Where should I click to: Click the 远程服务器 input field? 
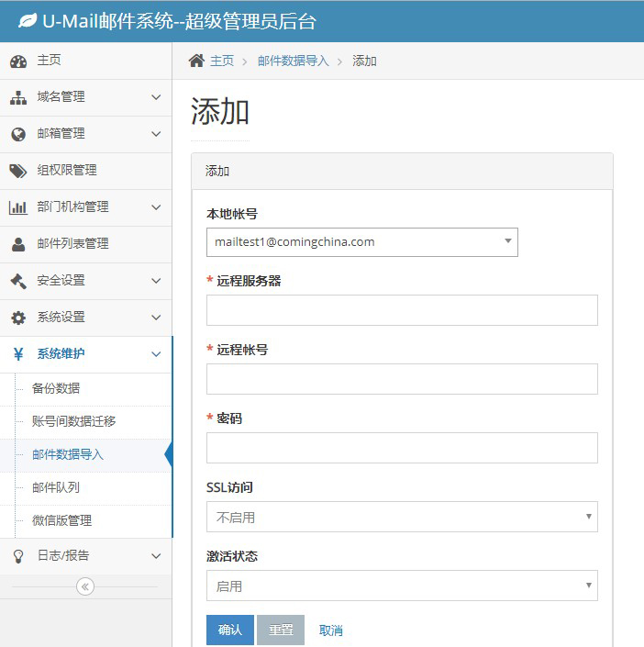[402, 310]
